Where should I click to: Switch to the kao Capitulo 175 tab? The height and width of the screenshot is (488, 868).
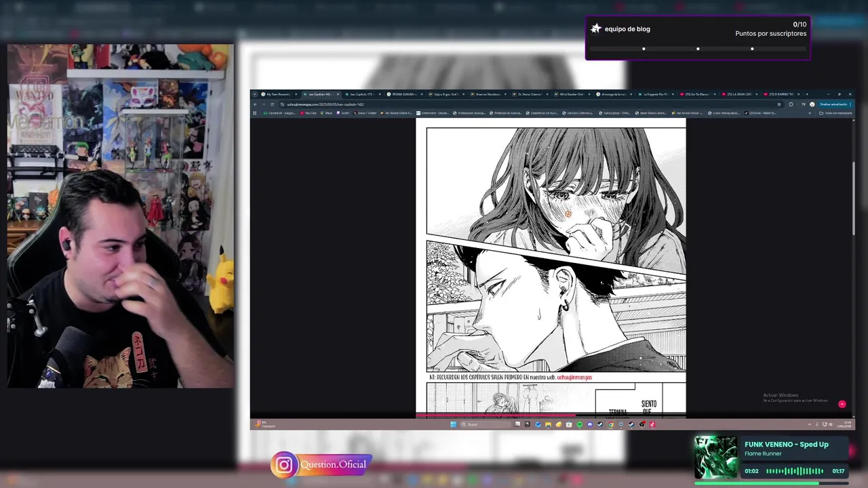click(x=363, y=94)
